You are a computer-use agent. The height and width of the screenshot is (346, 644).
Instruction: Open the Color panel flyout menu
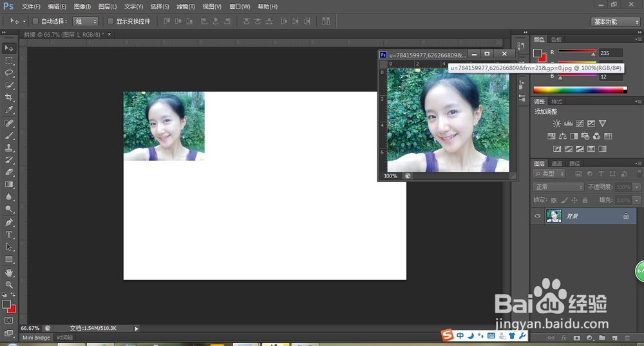click(638, 39)
